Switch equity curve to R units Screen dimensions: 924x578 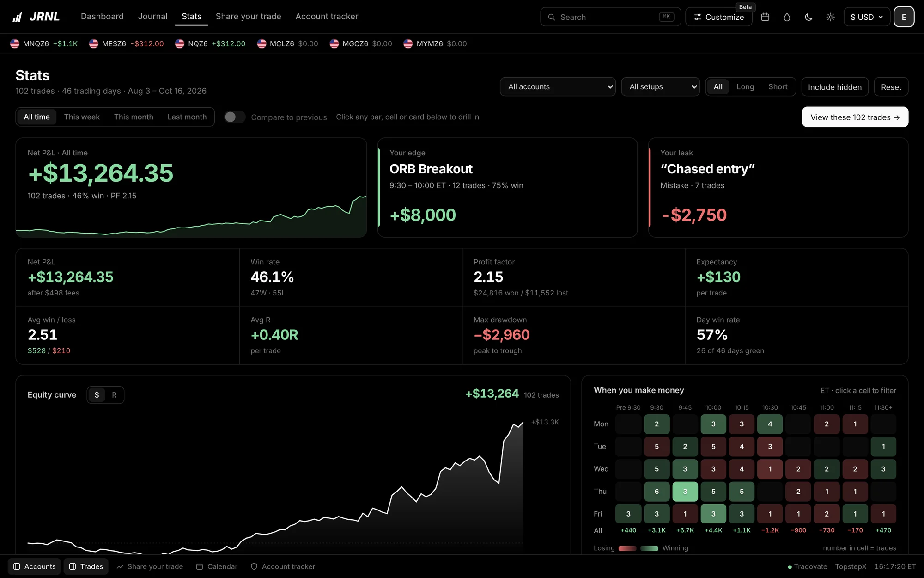tap(114, 395)
